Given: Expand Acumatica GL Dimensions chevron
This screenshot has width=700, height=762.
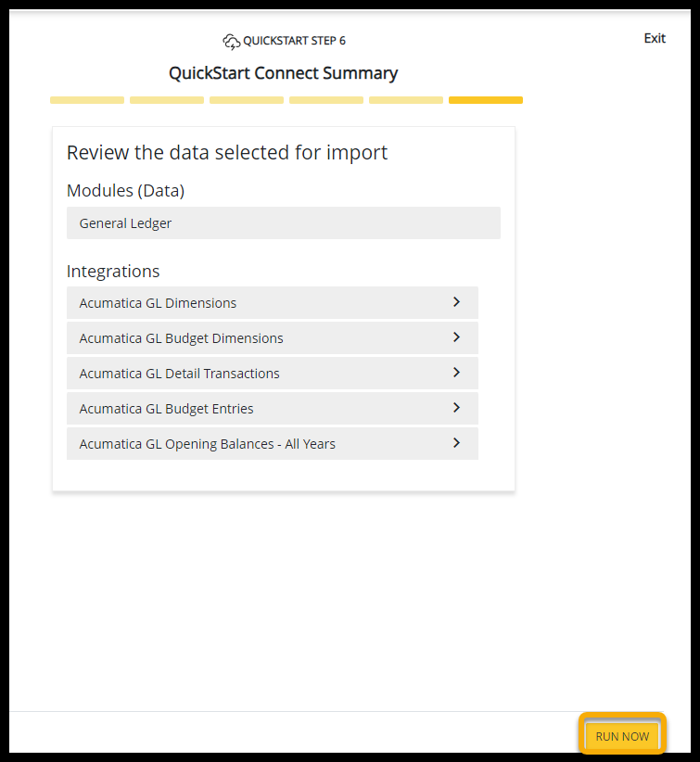Looking at the screenshot, I should point(456,302).
